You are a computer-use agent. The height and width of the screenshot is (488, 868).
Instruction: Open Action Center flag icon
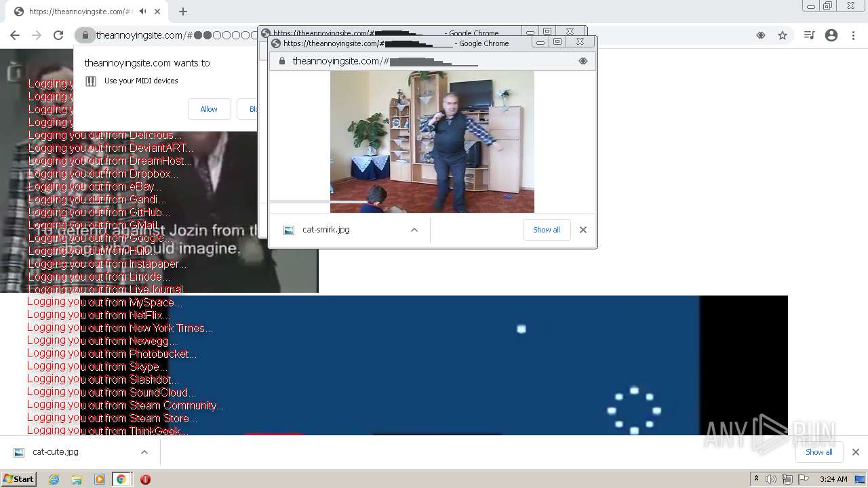tap(804, 479)
